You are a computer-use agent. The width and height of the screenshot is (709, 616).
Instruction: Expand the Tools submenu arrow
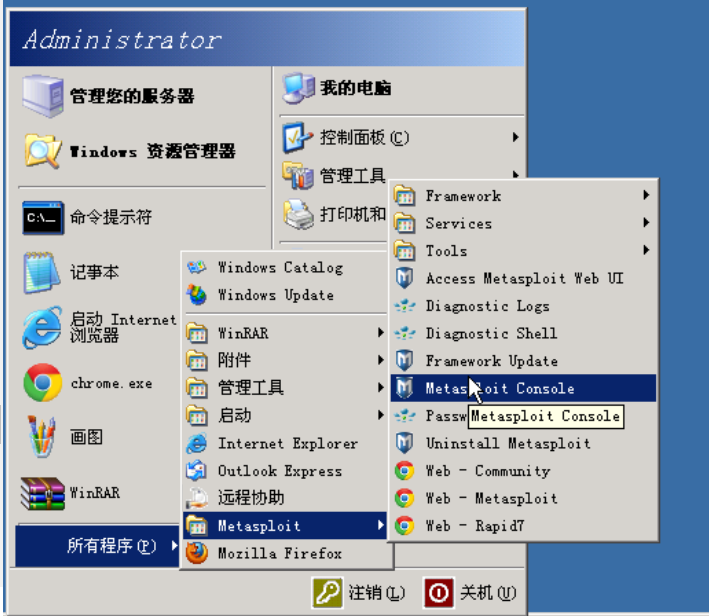tap(647, 250)
